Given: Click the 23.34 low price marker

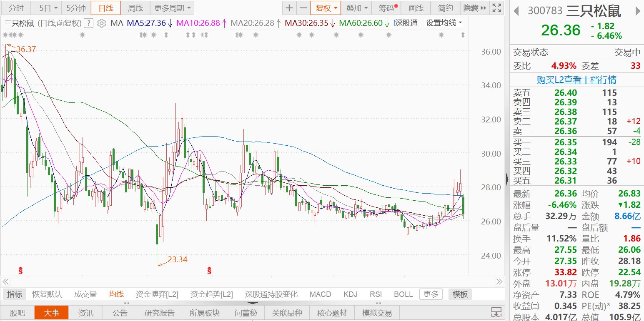Looking at the screenshot, I should 178,259.
